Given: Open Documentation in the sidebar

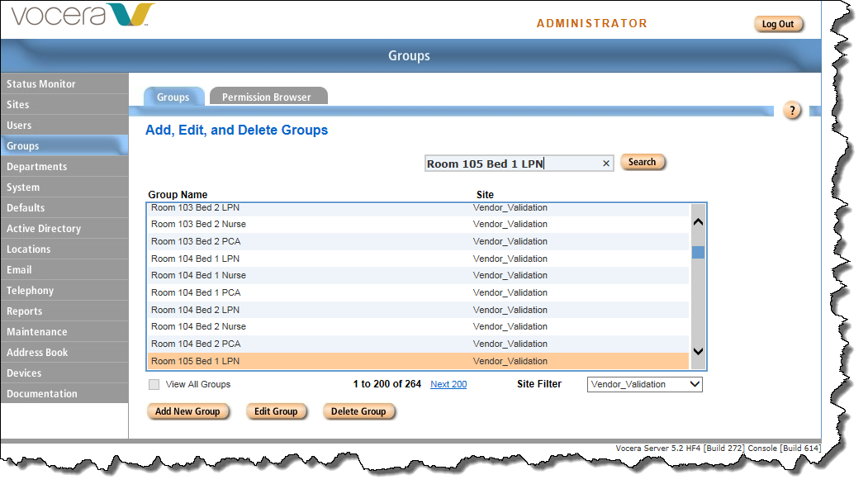Looking at the screenshot, I should click(64, 394).
